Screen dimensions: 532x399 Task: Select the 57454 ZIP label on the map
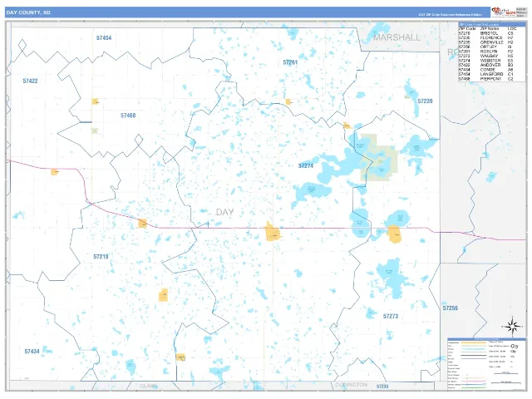click(x=104, y=37)
